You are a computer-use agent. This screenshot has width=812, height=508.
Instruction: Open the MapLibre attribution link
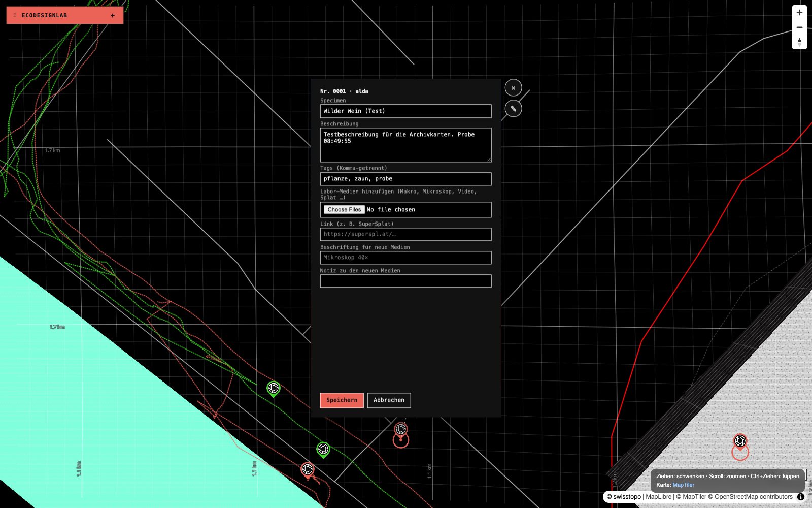coord(658,497)
